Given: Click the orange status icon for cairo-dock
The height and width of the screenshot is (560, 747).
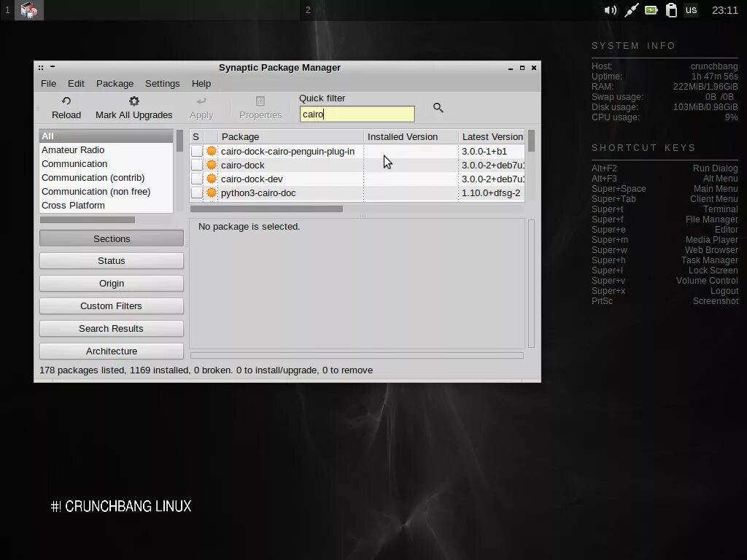Looking at the screenshot, I should (212, 165).
